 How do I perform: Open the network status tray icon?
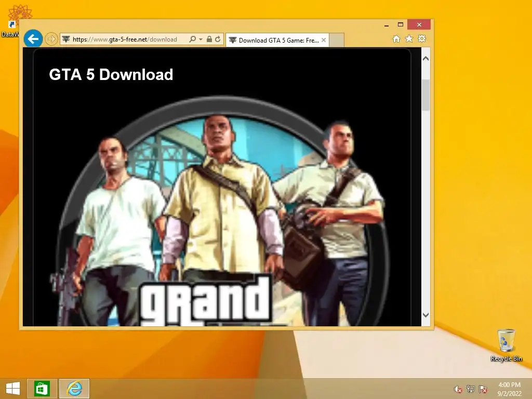coord(471,389)
